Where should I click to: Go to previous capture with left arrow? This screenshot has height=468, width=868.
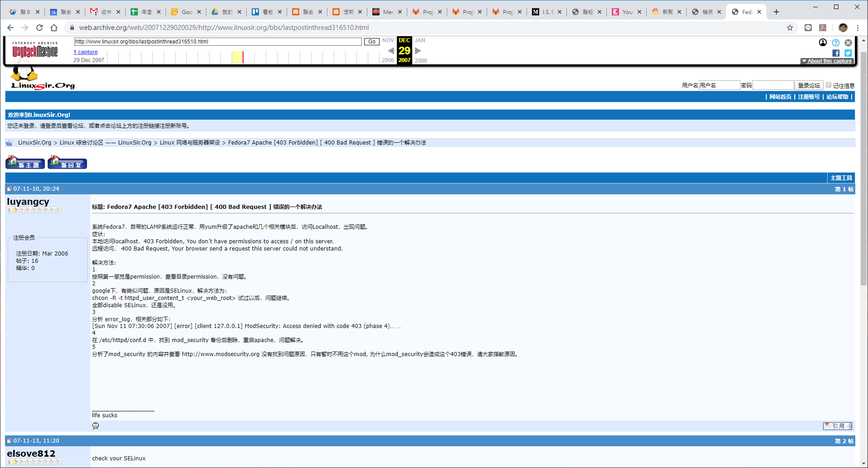tap(391, 51)
